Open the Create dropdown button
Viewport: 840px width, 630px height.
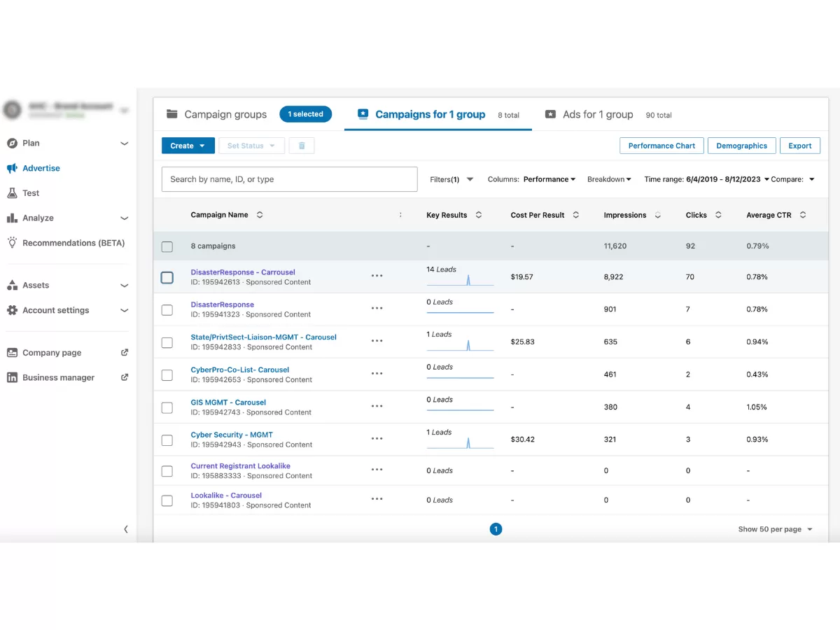click(188, 146)
